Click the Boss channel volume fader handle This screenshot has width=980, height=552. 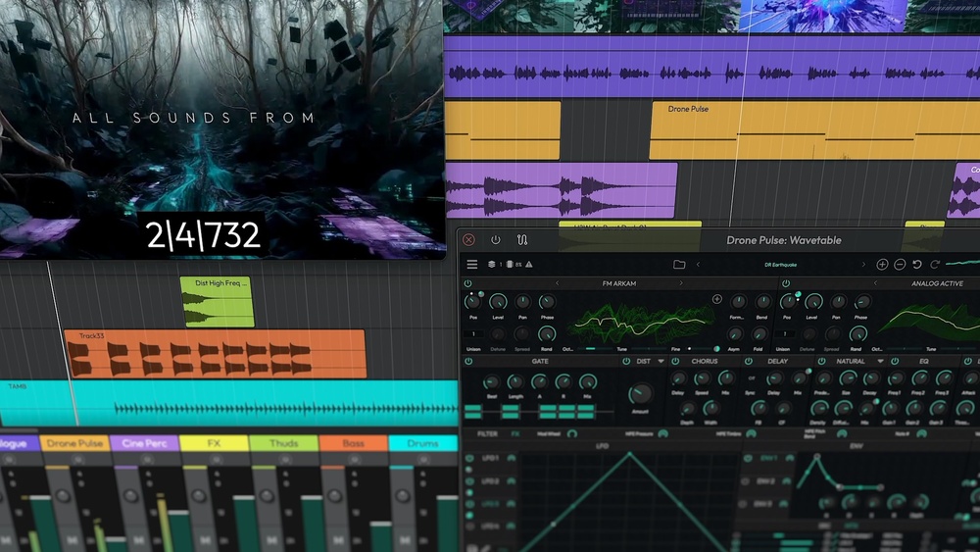pos(381,526)
